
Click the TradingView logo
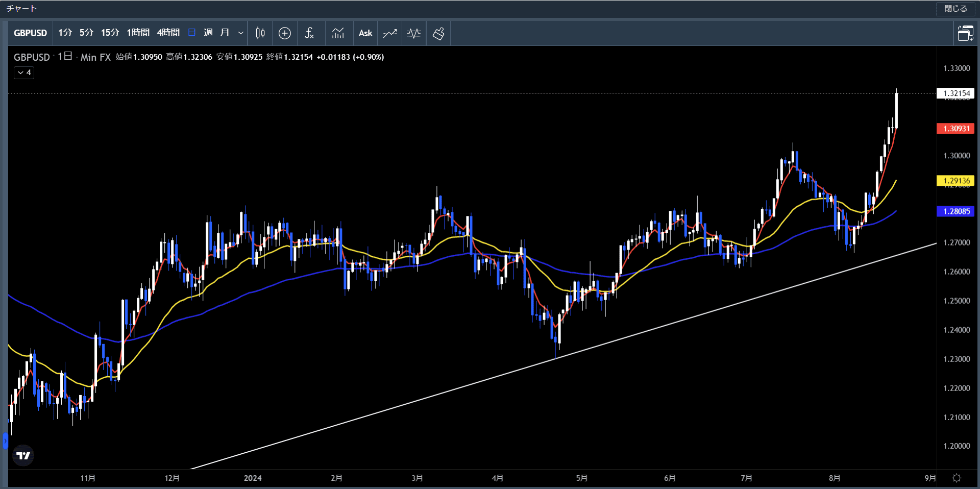point(23,455)
